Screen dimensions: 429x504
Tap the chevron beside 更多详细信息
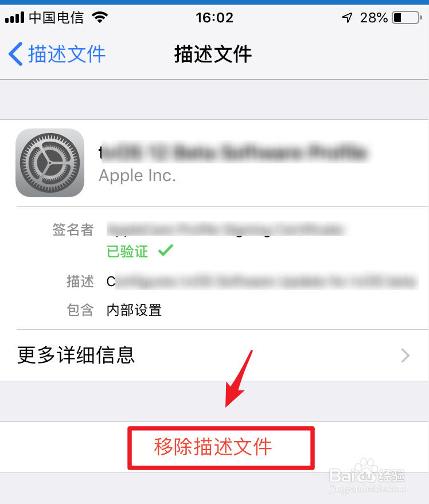click(x=405, y=355)
